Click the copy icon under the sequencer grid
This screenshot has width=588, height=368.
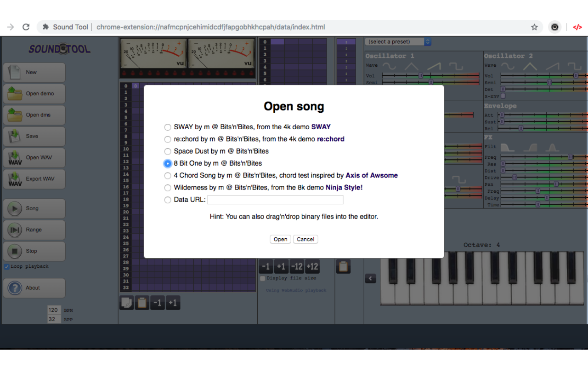[127, 303]
